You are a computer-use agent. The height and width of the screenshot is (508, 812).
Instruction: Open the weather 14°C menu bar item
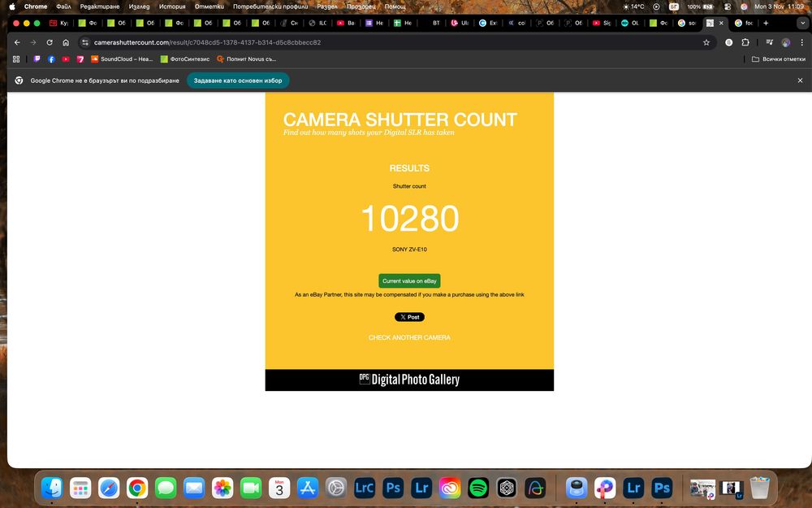coord(633,7)
